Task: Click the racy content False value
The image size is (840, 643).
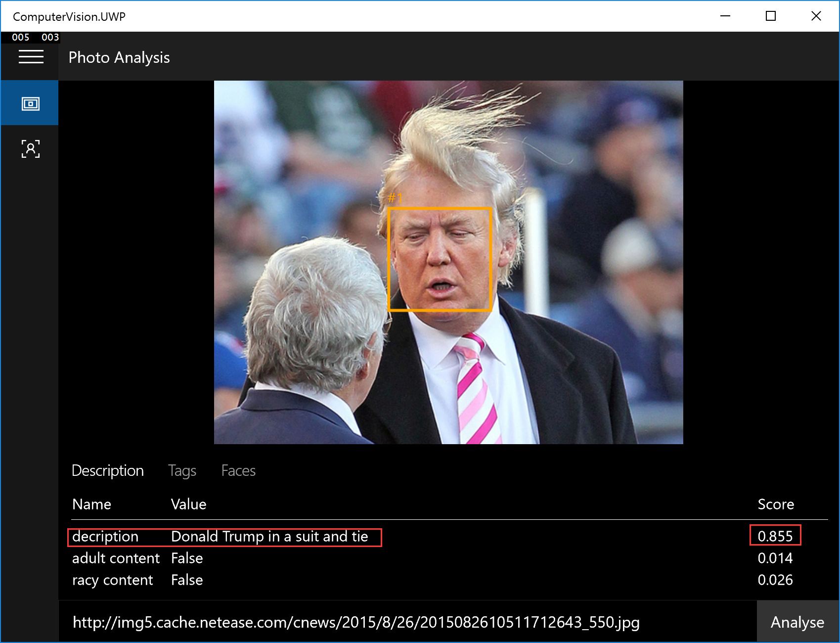Action: 187,580
